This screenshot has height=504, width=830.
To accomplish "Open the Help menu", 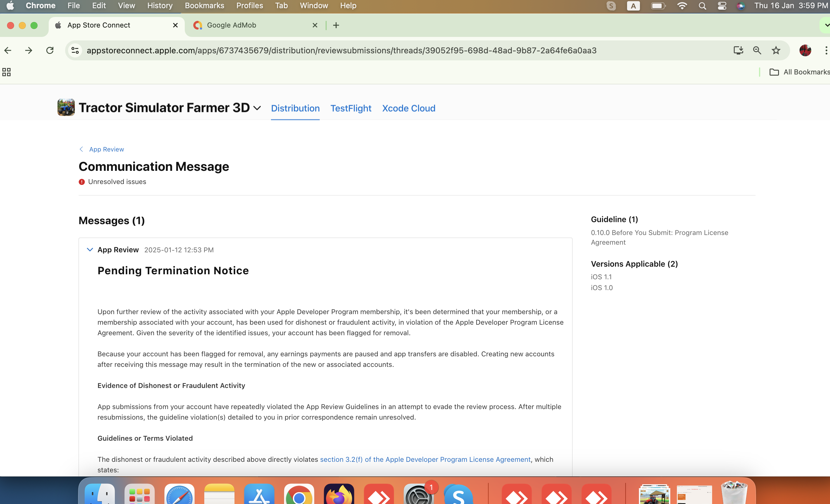I will [348, 6].
